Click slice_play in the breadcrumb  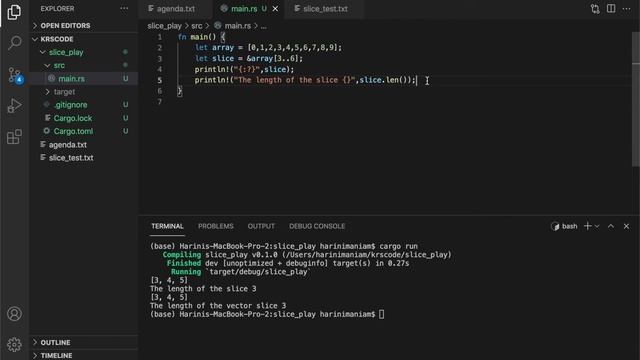point(164,26)
